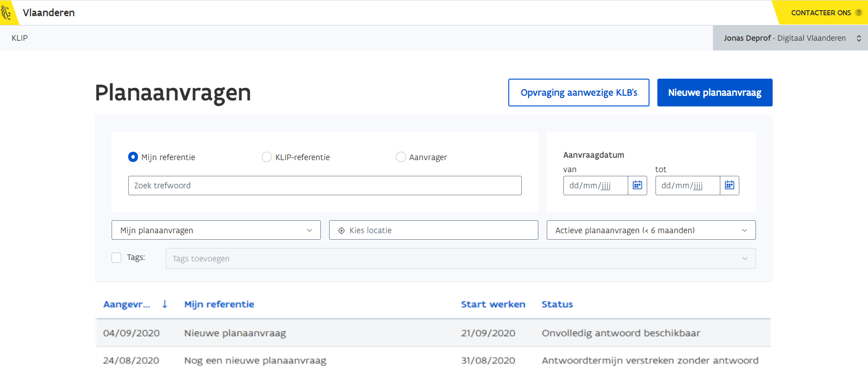Click the location target icon in Kies locatie

point(342,230)
